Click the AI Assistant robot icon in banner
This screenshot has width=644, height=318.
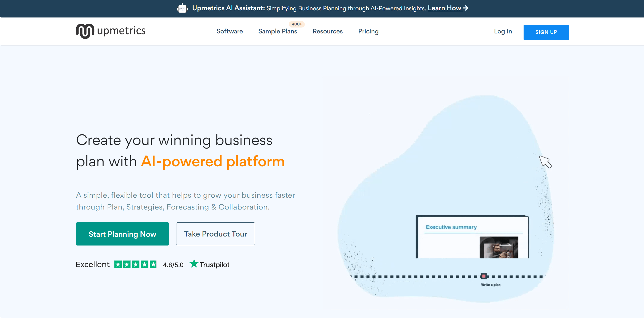[182, 8]
